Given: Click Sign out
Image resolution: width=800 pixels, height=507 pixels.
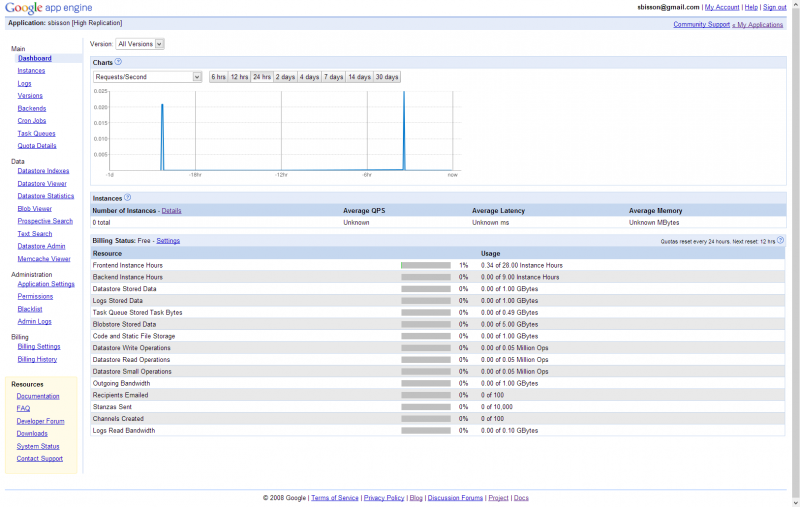Looking at the screenshot, I should (774, 7).
